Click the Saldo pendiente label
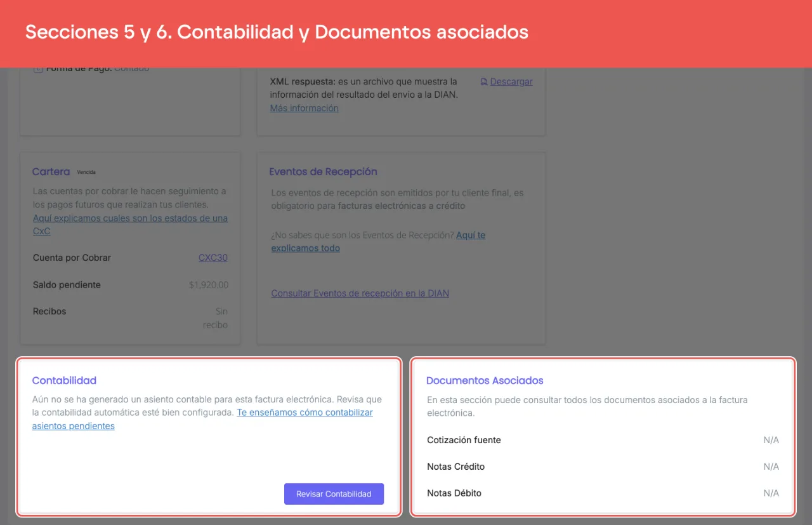Image resolution: width=812 pixels, height=525 pixels. click(67, 285)
